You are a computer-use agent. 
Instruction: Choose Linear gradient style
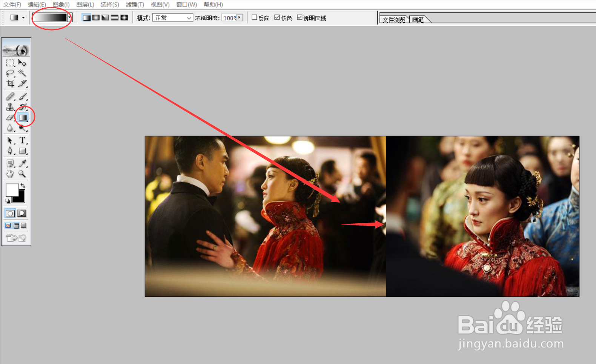86,18
